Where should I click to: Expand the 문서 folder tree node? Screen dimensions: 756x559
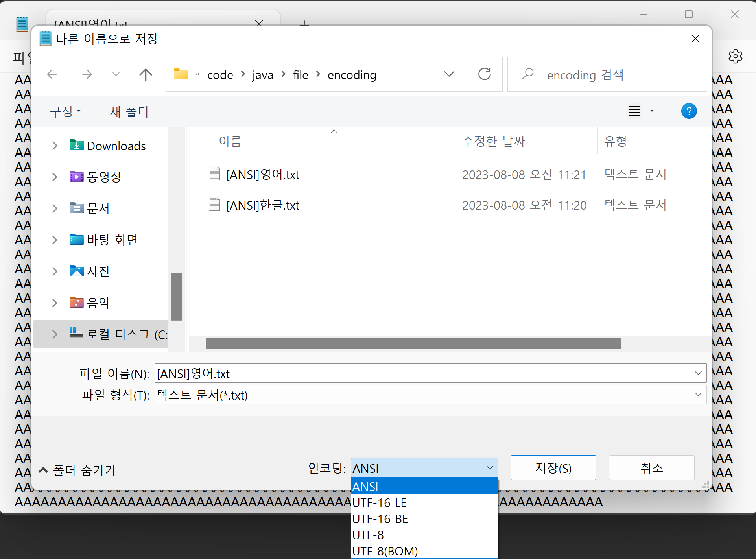(x=55, y=208)
